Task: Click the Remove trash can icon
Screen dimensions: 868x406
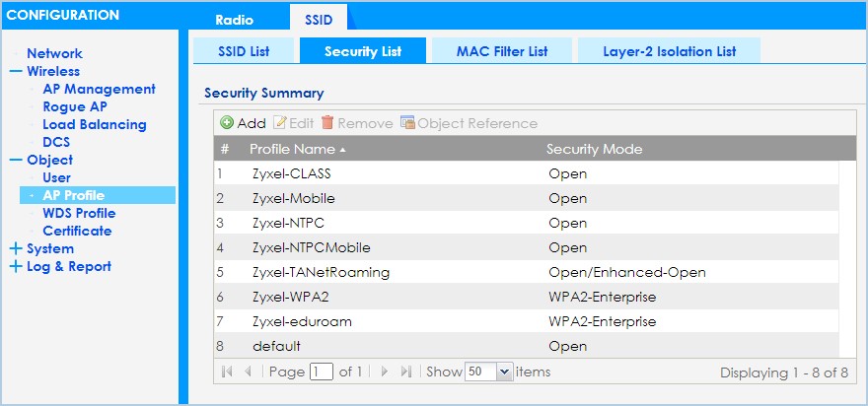Action: tap(327, 123)
